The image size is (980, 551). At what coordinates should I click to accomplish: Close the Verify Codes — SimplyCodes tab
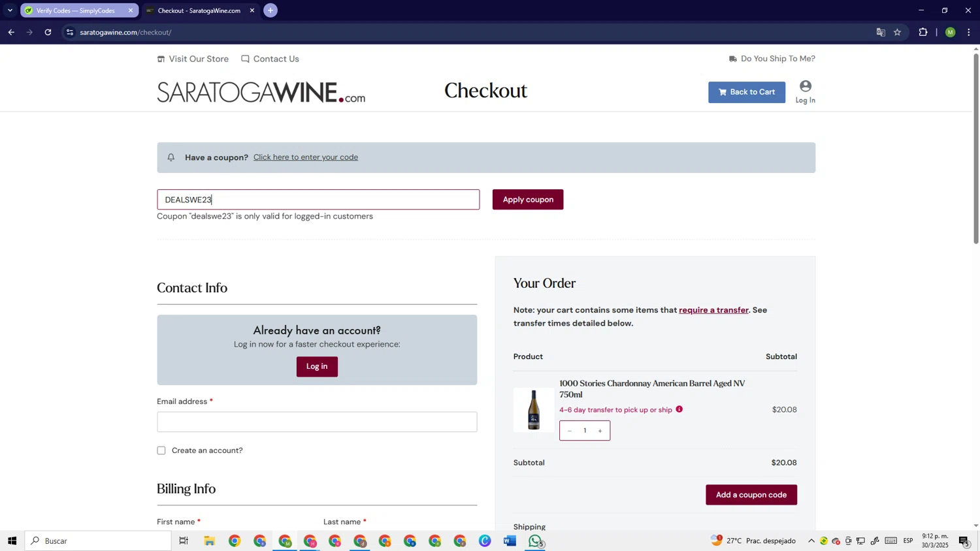click(x=131, y=10)
